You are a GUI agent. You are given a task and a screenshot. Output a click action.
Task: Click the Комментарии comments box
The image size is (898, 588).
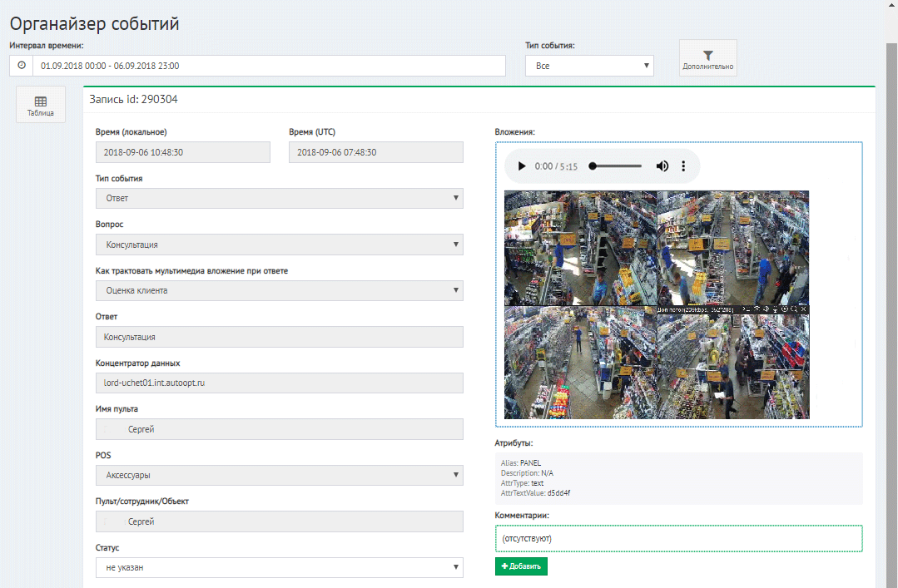(x=677, y=538)
